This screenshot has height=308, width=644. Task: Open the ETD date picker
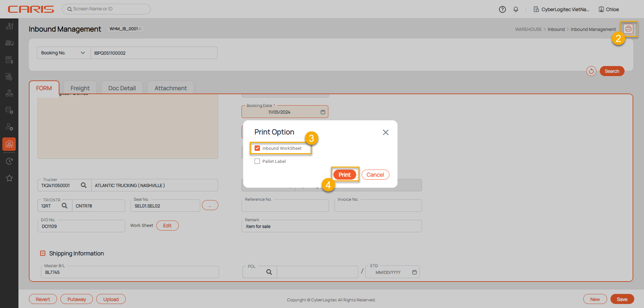point(414,272)
